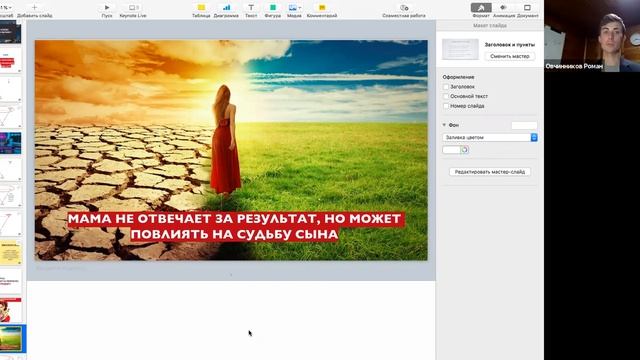Viewport: 640px width, 360px height.
Task: Click the Овчинников Роман video tile
Action: click(592, 36)
